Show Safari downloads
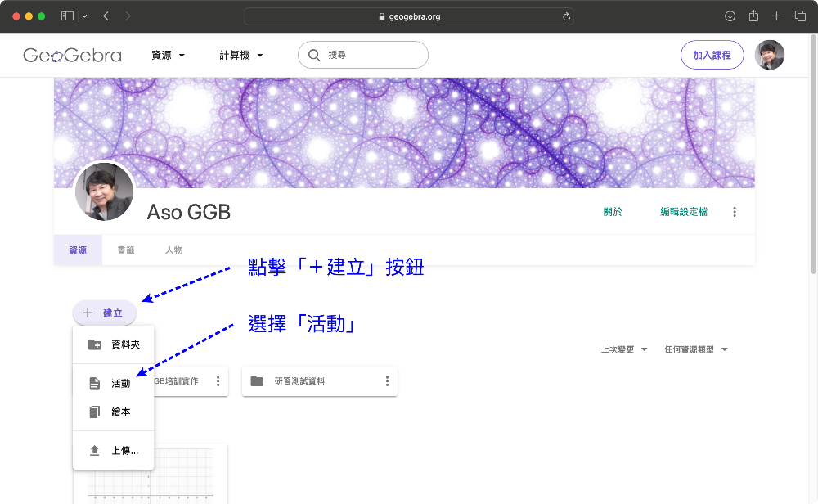Viewport: 818px width, 504px height. (730, 16)
